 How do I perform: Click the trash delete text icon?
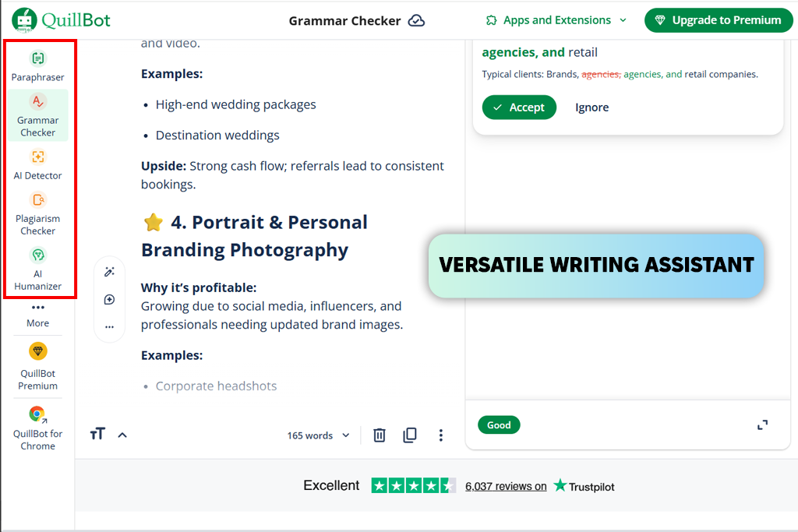tap(380, 435)
